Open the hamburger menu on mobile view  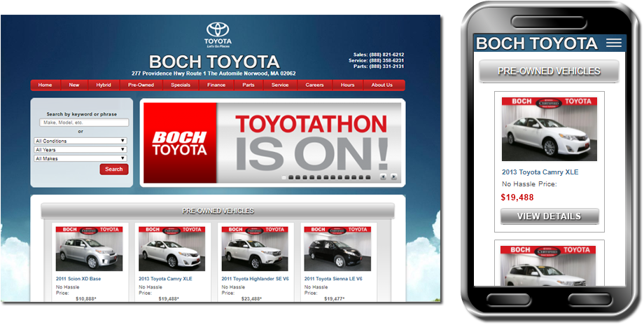click(614, 43)
